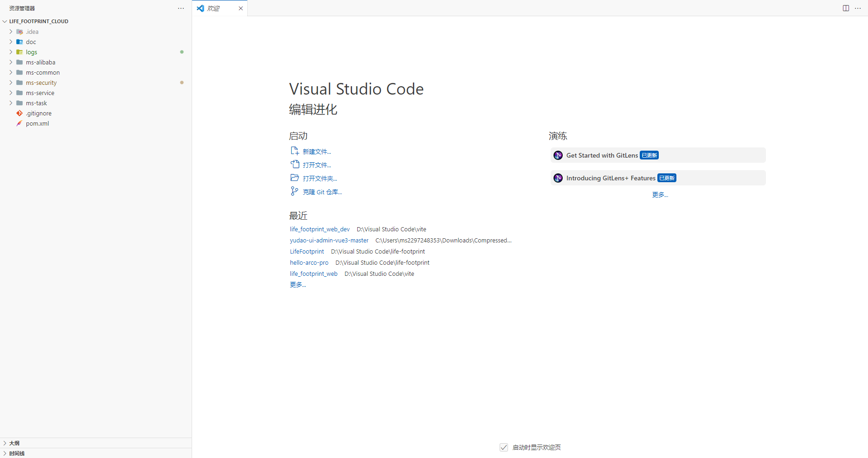Open recent project life_footprint_web
Image resolution: width=868 pixels, height=458 pixels.
click(x=314, y=274)
